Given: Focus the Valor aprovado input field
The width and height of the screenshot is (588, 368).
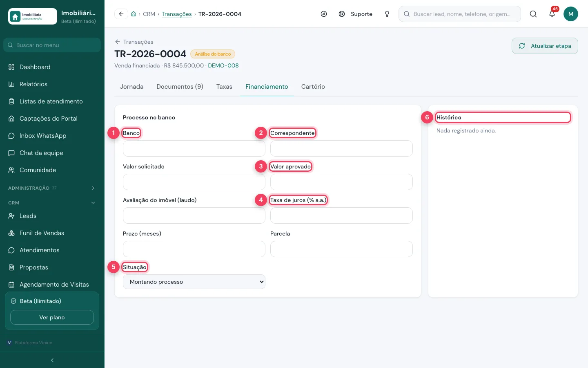Looking at the screenshot, I should [x=341, y=182].
